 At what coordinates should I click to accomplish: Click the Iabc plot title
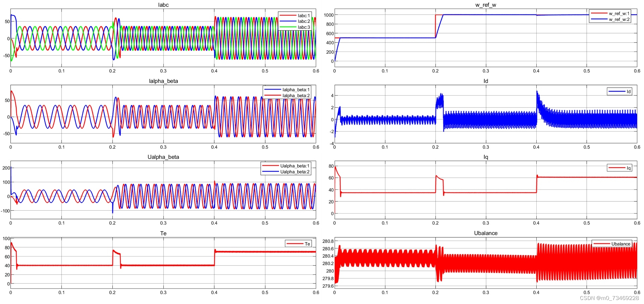click(163, 5)
